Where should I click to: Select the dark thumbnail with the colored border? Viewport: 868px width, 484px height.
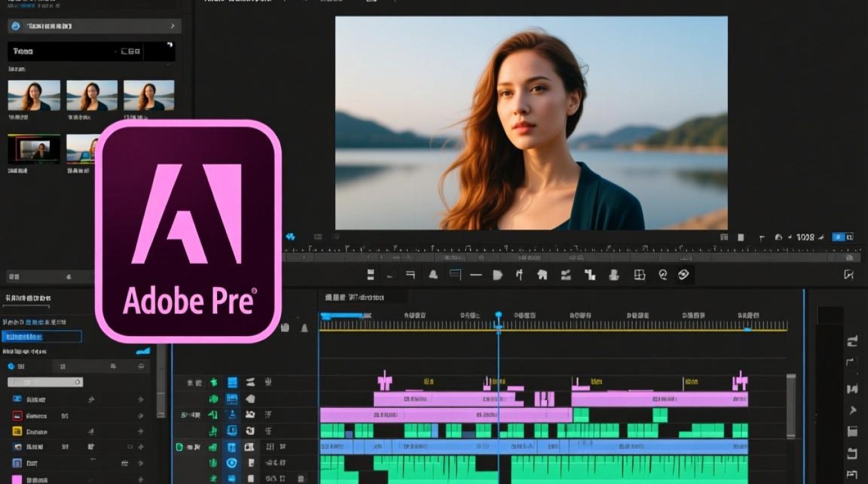34,149
